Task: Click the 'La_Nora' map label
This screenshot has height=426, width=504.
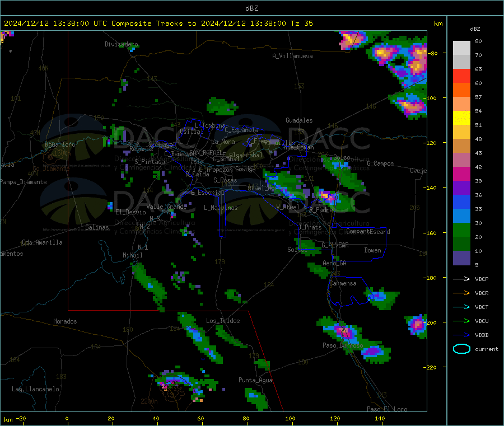Action: click(223, 142)
